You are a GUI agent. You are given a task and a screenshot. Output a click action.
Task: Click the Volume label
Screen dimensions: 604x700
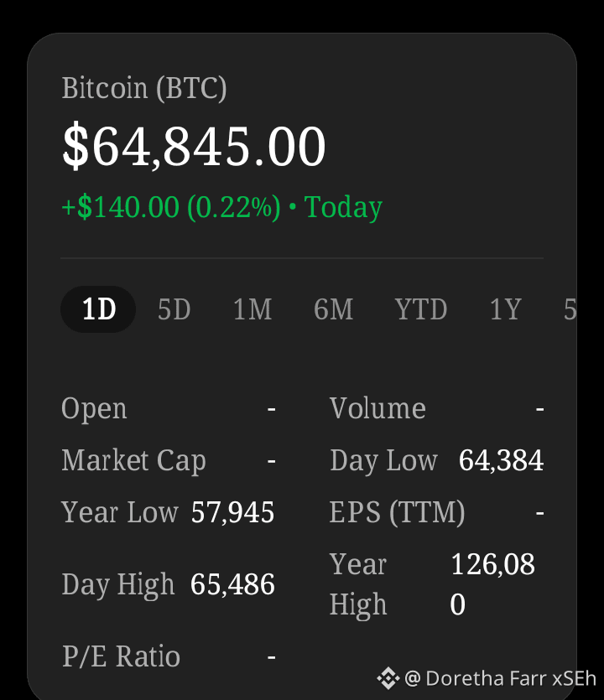click(378, 408)
